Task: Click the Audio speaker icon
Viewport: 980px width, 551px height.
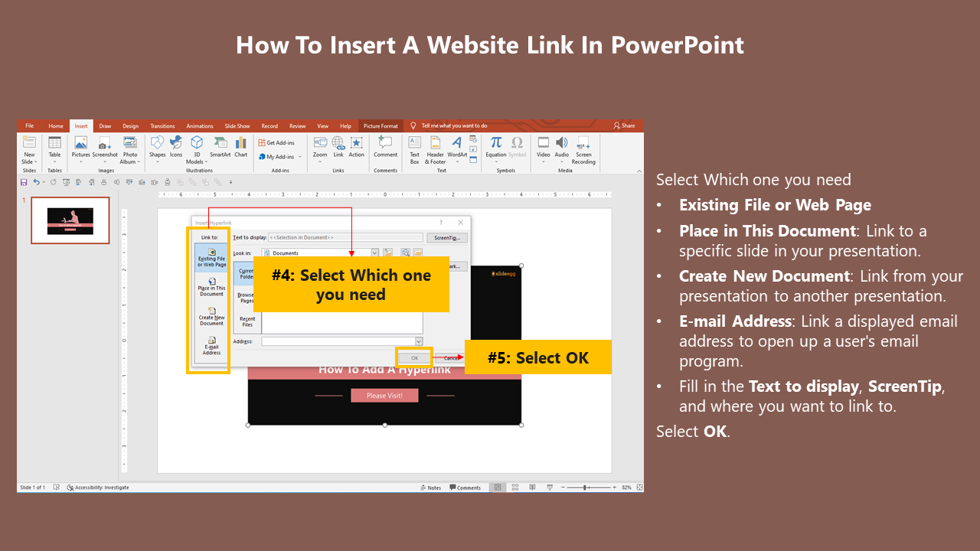Action: tap(562, 142)
